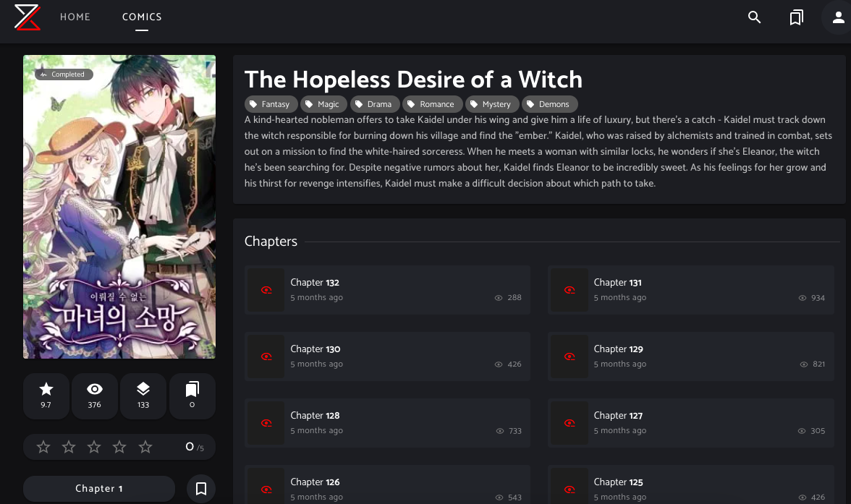This screenshot has height=504, width=851.
Task: Click the red logo thumbnail for Chapter 130
Action: coord(266,356)
